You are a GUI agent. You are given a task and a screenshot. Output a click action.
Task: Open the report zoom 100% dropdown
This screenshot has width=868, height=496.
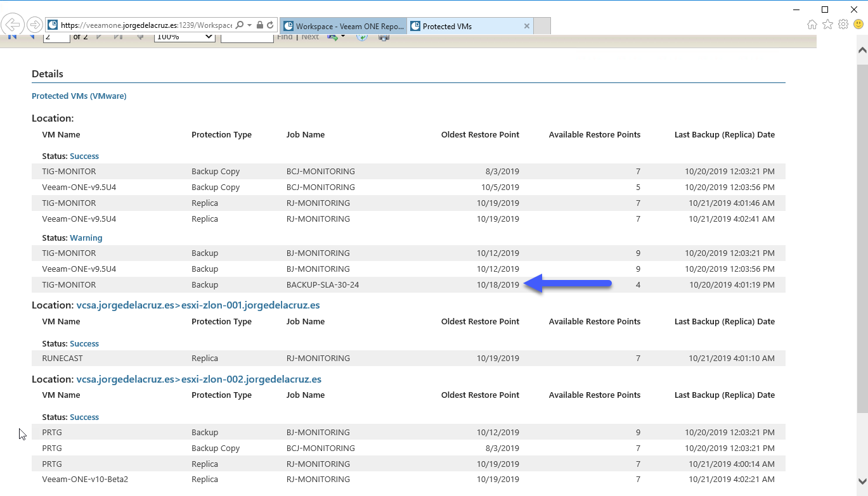click(185, 37)
